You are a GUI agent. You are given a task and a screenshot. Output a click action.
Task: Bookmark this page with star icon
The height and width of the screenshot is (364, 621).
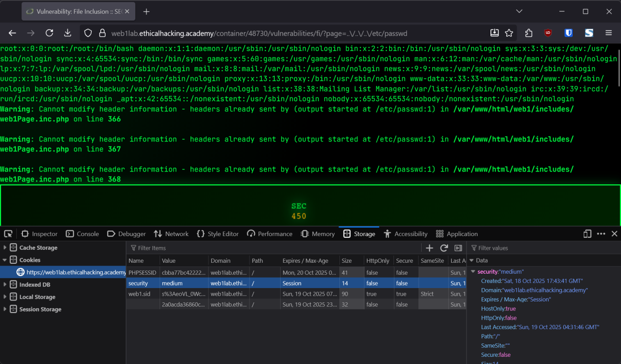(509, 33)
